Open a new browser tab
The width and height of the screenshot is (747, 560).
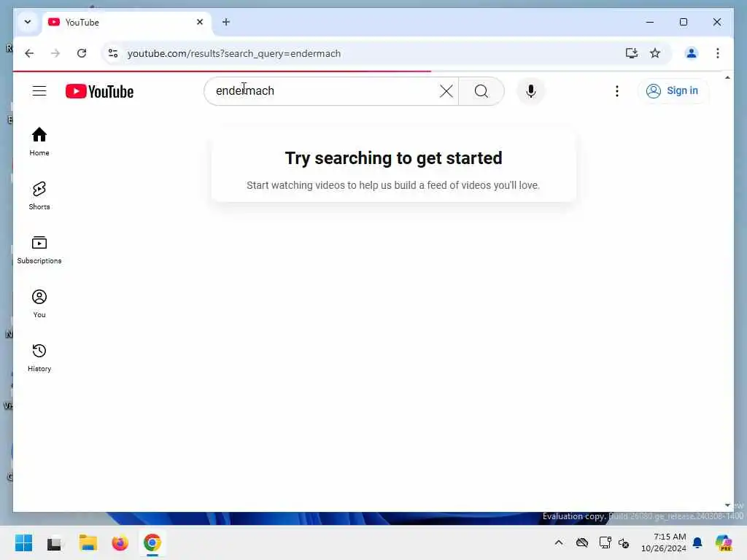226,22
